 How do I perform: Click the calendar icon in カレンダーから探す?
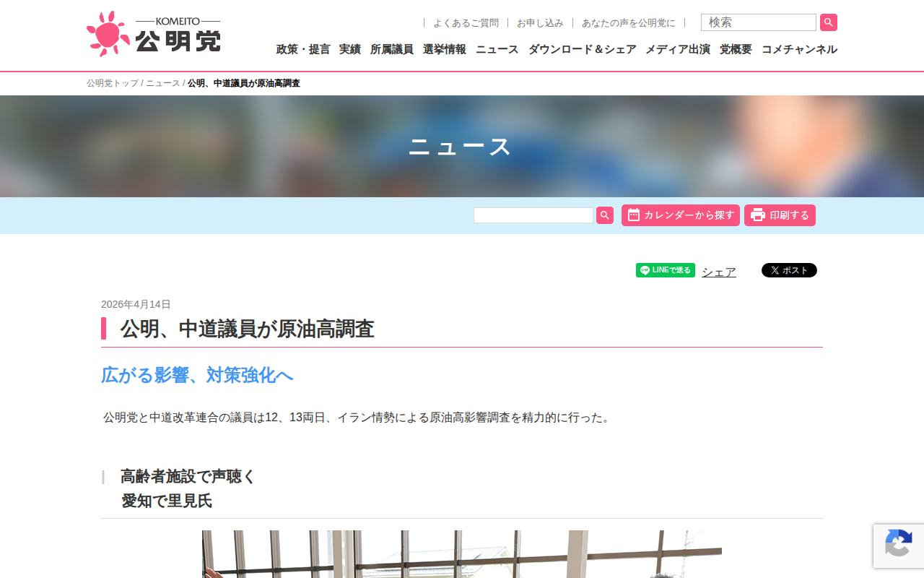click(x=633, y=215)
